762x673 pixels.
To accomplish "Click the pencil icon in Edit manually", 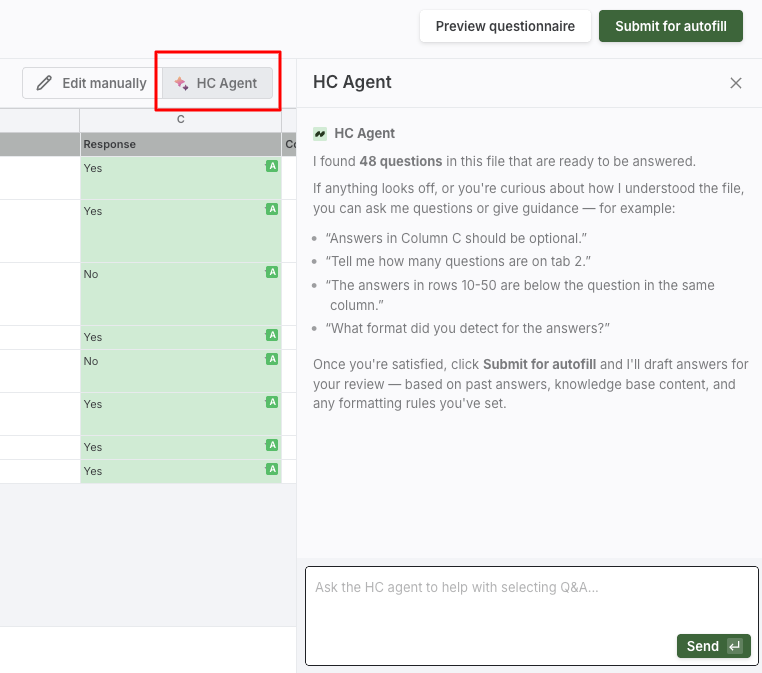I will pos(44,83).
